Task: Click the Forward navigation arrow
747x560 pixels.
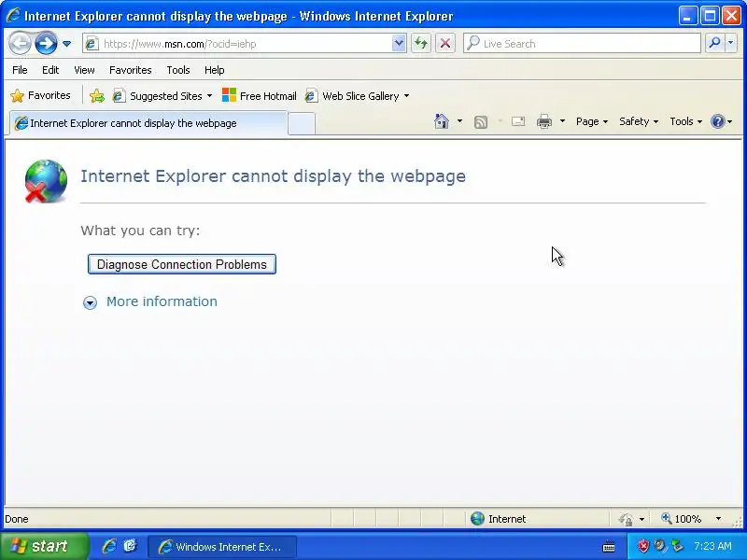Action: (46, 44)
